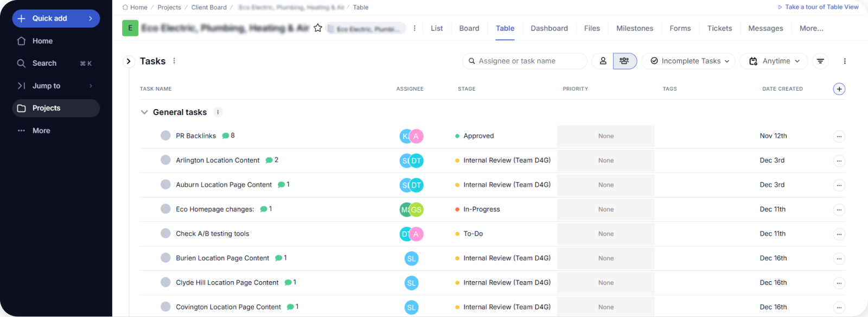Open project options three-dot menu
The width and height of the screenshot is (868, 317).
click(x=414, y=28)
